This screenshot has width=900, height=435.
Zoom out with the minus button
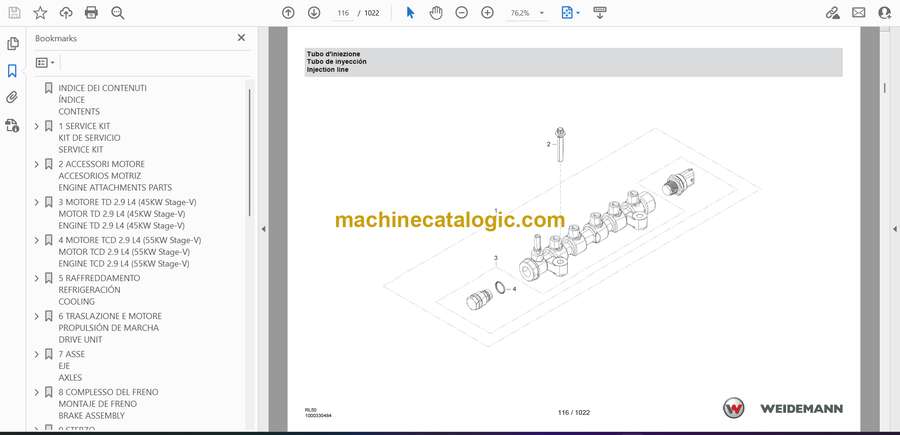461,13
